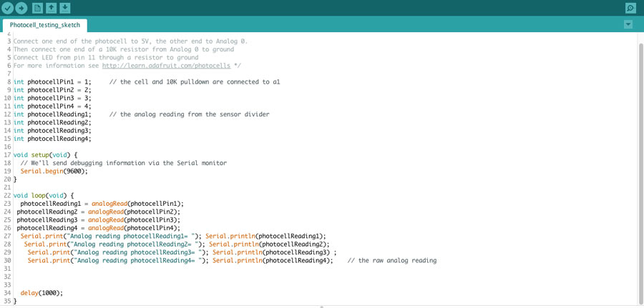644x308 pixels.
Task: Click the void loop(void) line
Action: tap(44, 196)
